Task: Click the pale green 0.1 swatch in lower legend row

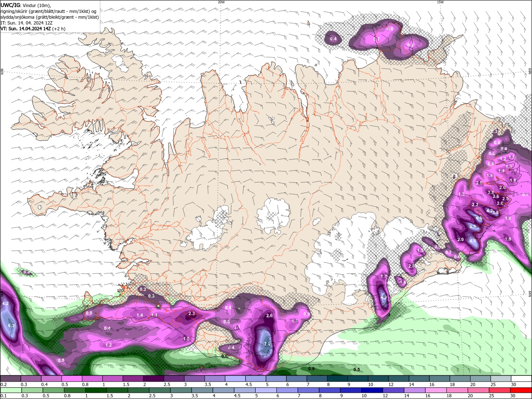Action: pyautogui.click(x=11, y=390)
